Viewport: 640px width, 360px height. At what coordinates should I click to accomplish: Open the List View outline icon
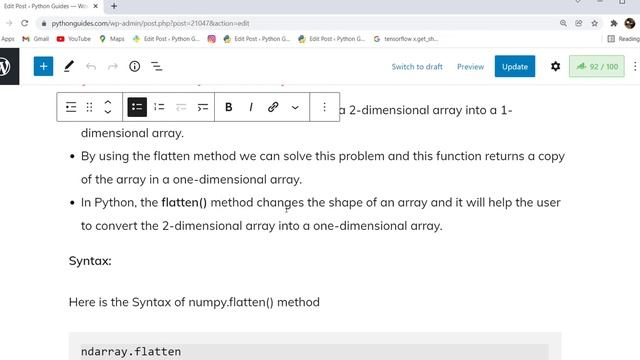point(157,67)
